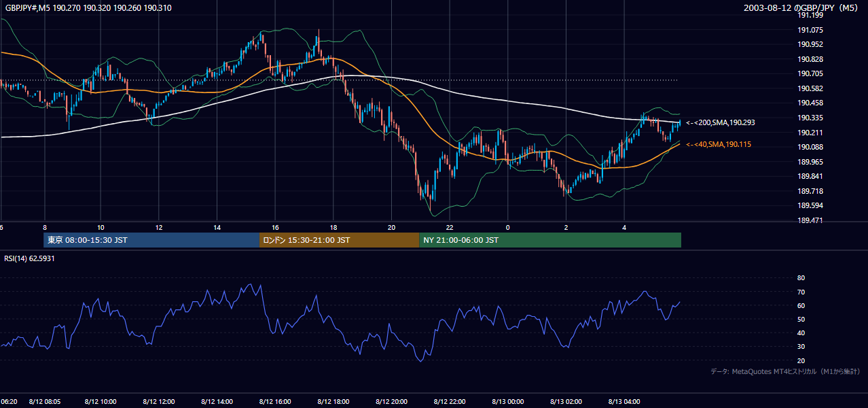Click hour label 10 on chart time axis

(101, 227)
